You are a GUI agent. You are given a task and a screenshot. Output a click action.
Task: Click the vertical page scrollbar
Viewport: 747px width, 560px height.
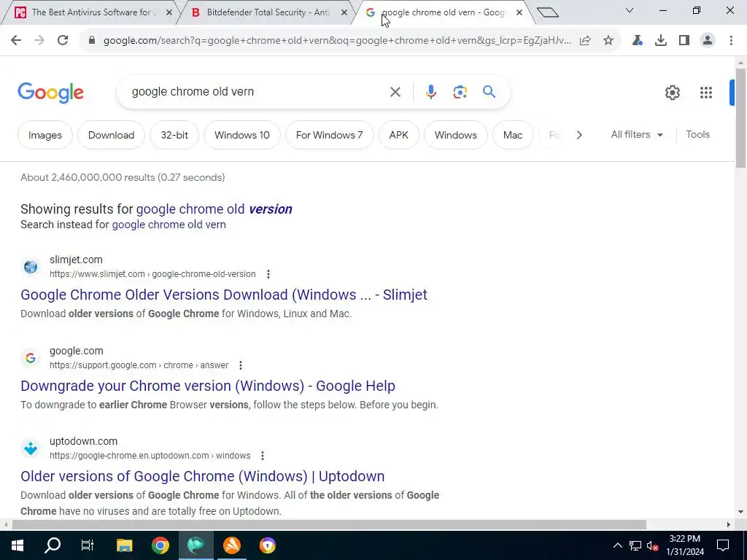[x=740, y=117]
